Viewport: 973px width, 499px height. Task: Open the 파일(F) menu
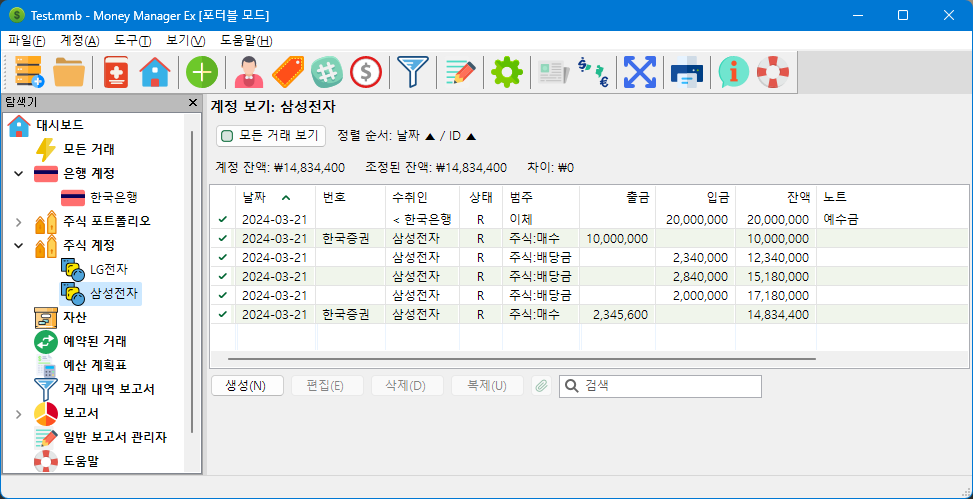pos(27,40)
